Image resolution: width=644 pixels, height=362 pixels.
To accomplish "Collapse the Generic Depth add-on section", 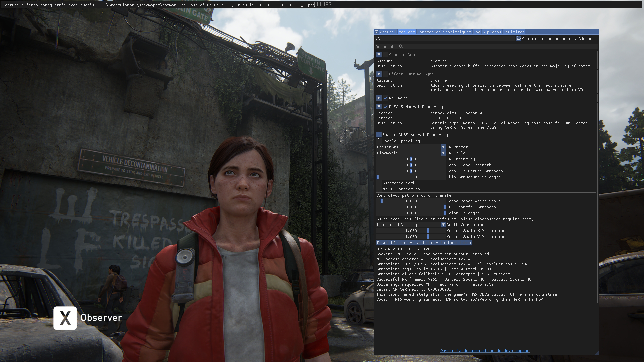I will [x=379, y=55].
